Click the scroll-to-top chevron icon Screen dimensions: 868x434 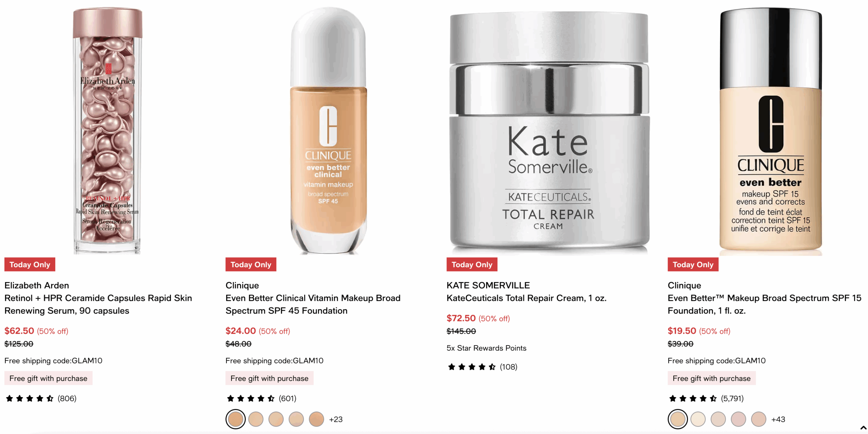coord(863,428)
